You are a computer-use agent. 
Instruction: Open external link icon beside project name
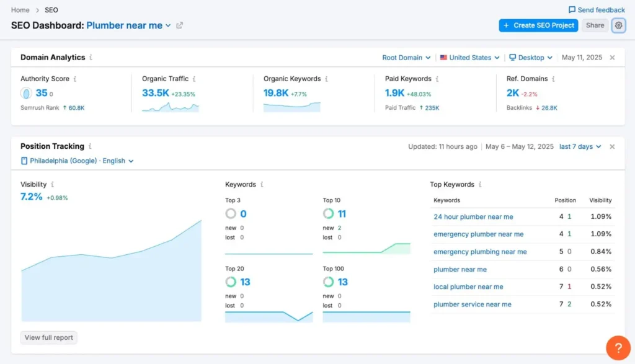click(x=180, y=25)
